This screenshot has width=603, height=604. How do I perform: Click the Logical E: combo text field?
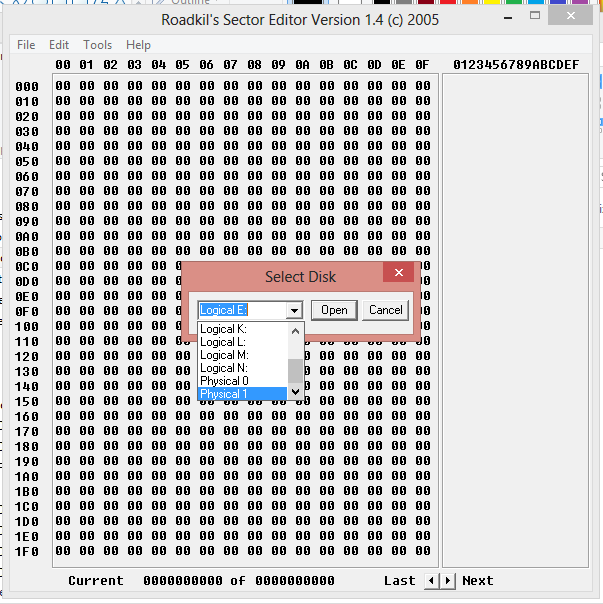(x=242, y=310)
